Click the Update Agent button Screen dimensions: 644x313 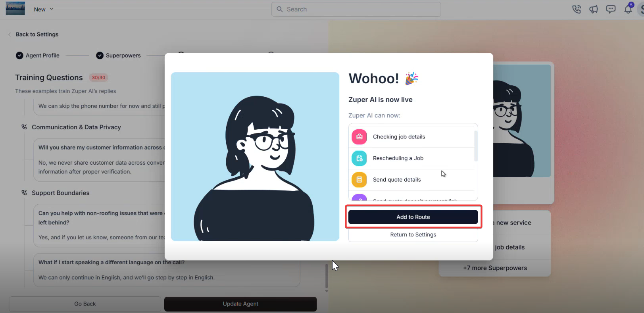click(240, 304)
